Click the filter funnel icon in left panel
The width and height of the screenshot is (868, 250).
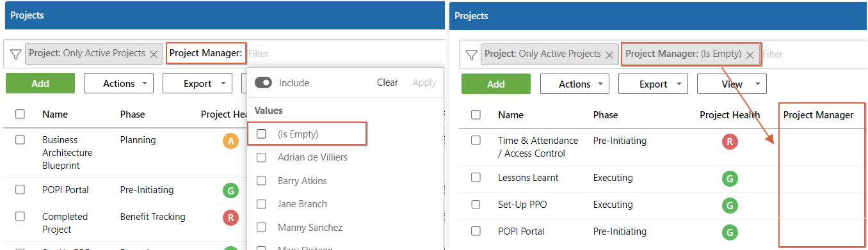tap(15, 54)
